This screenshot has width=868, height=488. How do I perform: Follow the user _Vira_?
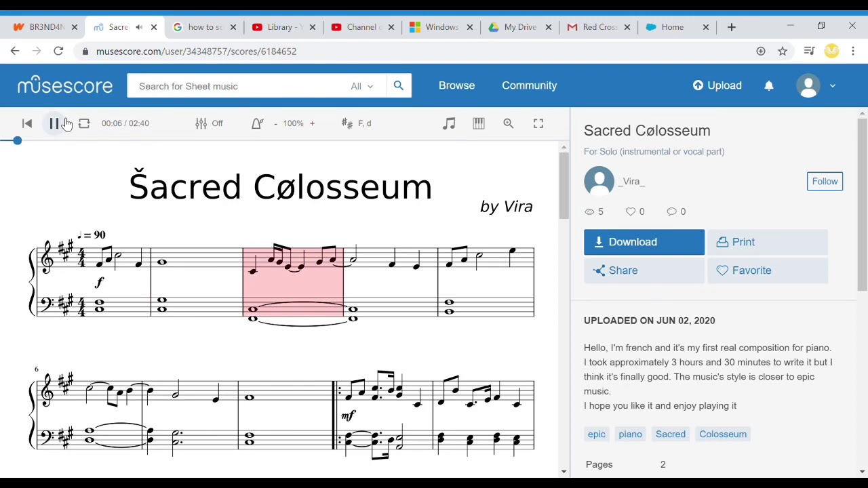click(825, 181)
